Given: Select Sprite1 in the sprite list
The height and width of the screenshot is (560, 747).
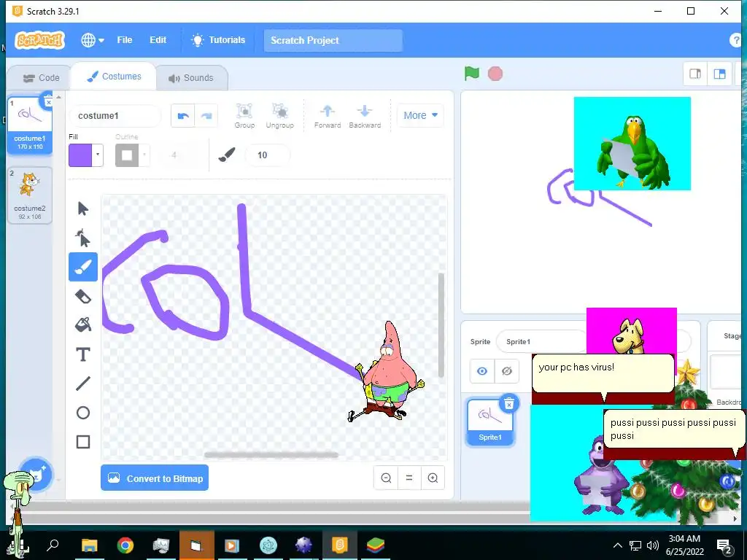Looking at the screenshot, I should [x=490, y=422].
